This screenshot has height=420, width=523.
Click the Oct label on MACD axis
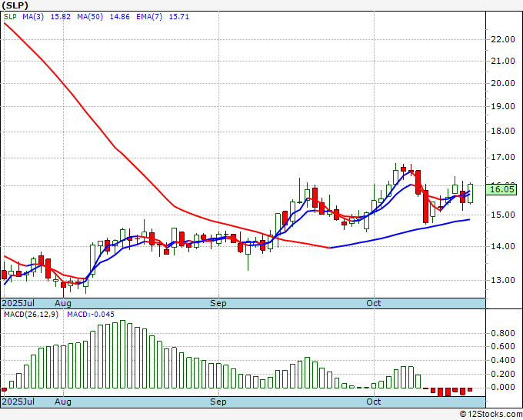click(x=373, y=402)
